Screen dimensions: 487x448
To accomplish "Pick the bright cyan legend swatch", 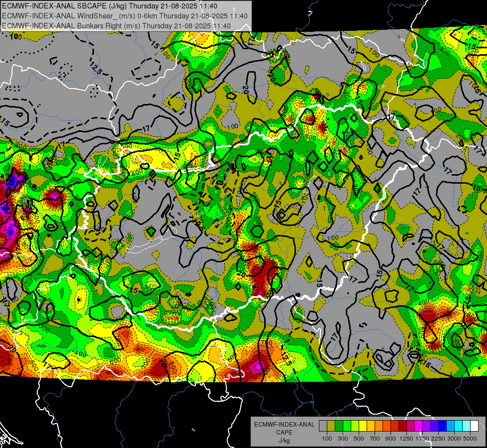I will pos(459,426).
